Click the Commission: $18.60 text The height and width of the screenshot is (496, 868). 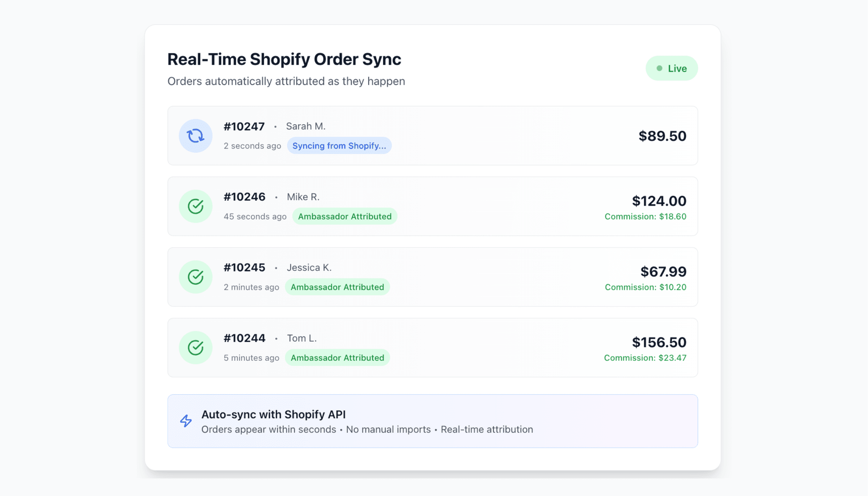point(645,217)
